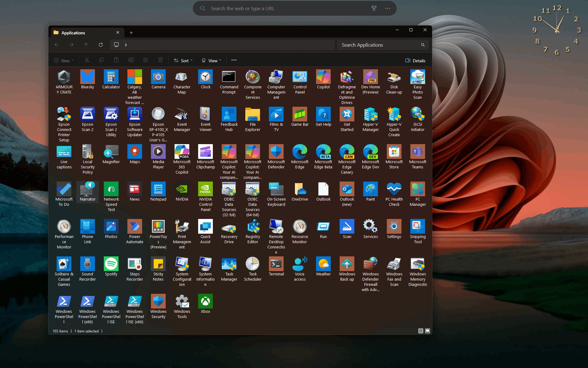Open the Xbox app icon

[x=205, y=301]
